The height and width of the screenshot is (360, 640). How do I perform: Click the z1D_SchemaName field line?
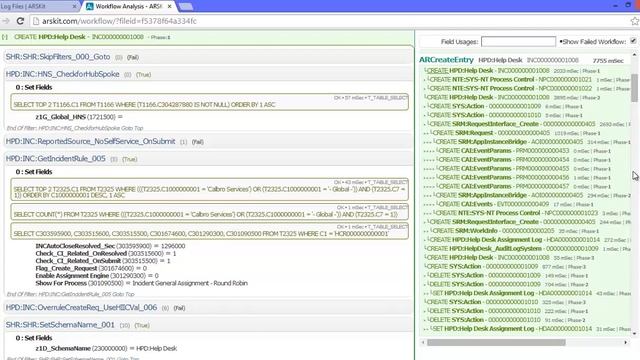pyautogui.click(x=106, y=348)
